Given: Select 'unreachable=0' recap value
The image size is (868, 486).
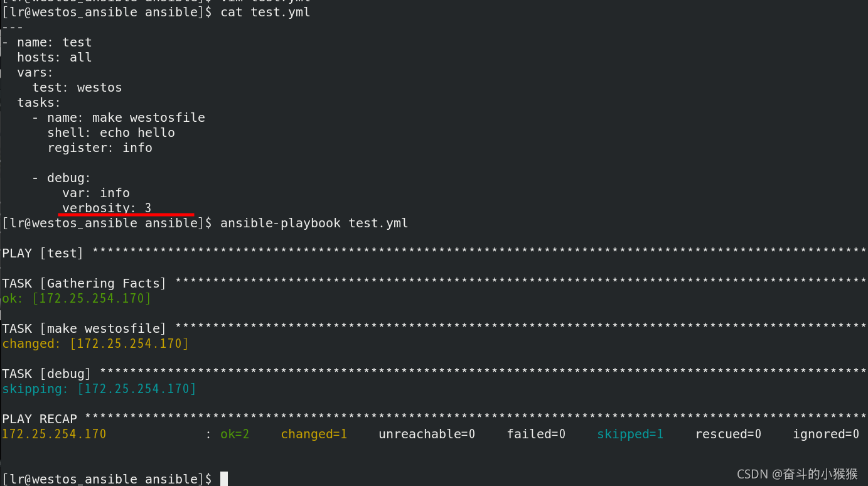Looking at the screenshot, I should point(427,434).
